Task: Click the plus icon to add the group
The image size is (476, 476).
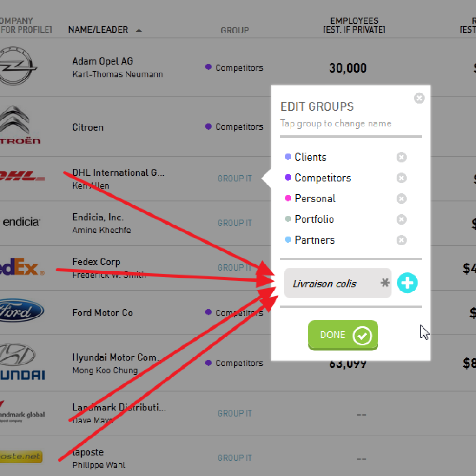Action: 407,283
